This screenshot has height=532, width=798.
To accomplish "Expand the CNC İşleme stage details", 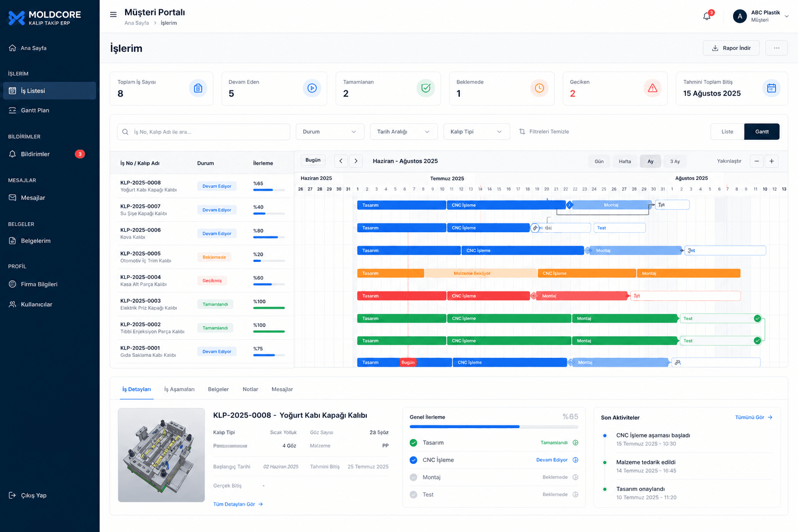I will coord(575,460).
